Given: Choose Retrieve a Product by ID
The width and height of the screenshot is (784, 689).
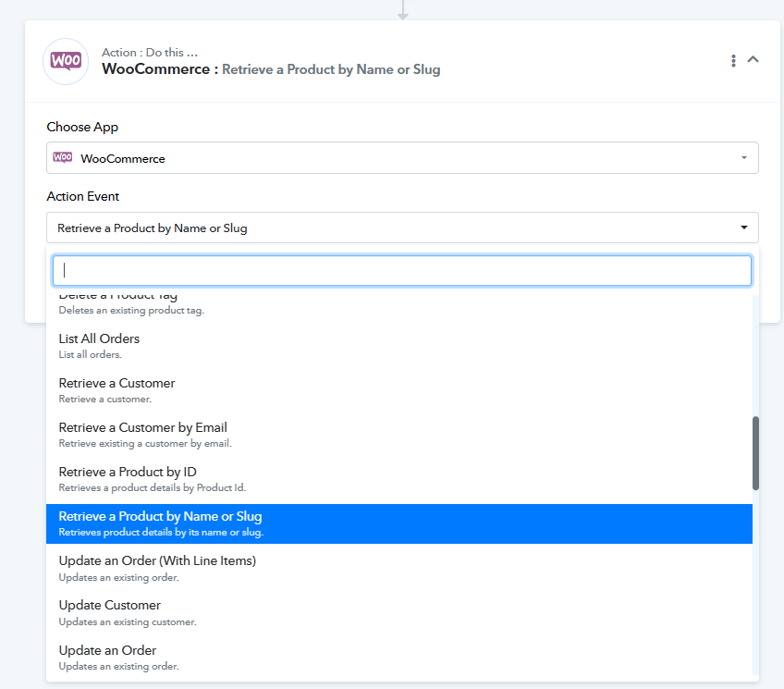Looking at the screenshot, I should coord(399,479).
